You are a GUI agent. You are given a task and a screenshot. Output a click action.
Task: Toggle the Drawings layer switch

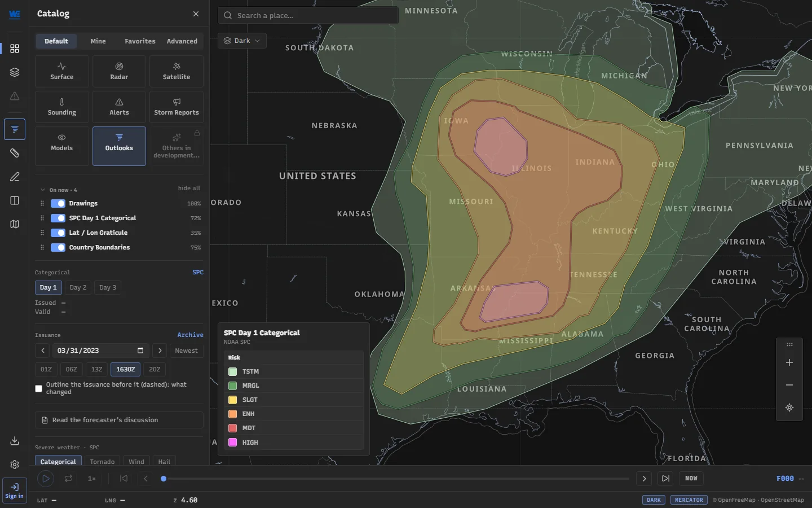(58, 203)
